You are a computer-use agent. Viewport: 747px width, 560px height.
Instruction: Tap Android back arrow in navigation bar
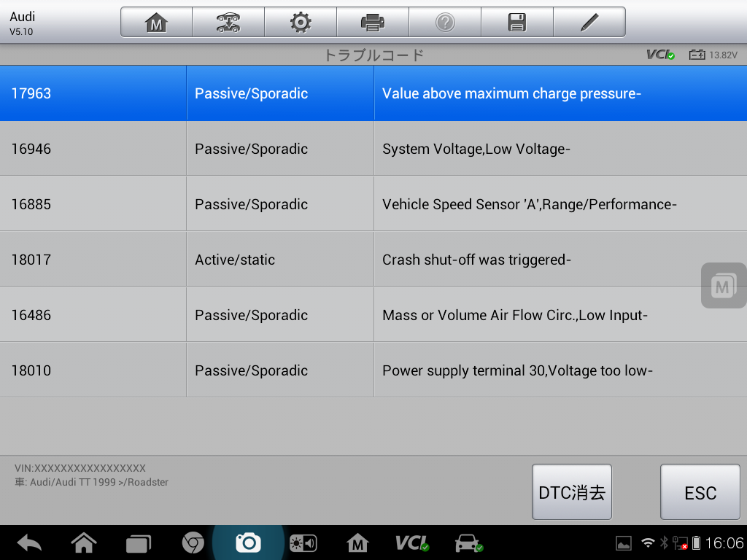pyautogui.click(x=29, y=542)
